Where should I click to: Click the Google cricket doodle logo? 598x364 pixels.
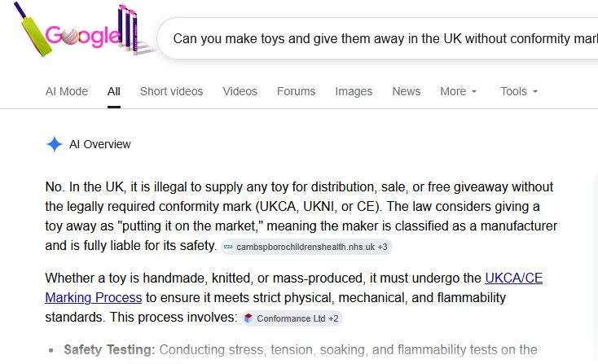pyautogui.click(x=83, y=30)
